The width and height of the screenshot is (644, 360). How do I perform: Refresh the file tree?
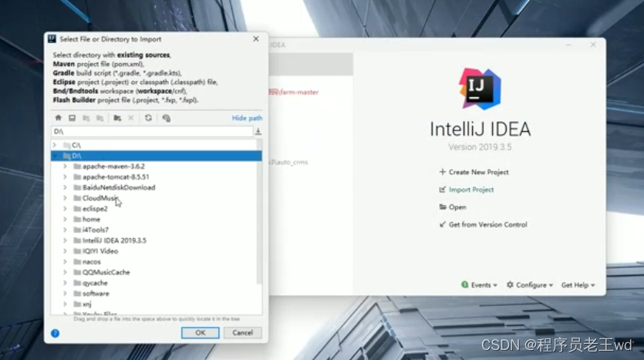pyautogui.click(x=148, y=118)
